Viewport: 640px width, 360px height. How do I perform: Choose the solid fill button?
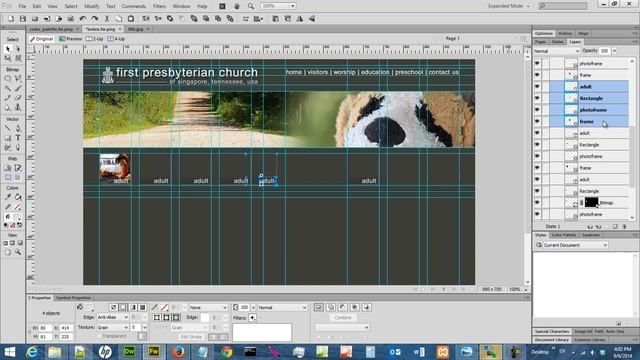point(123,307)
